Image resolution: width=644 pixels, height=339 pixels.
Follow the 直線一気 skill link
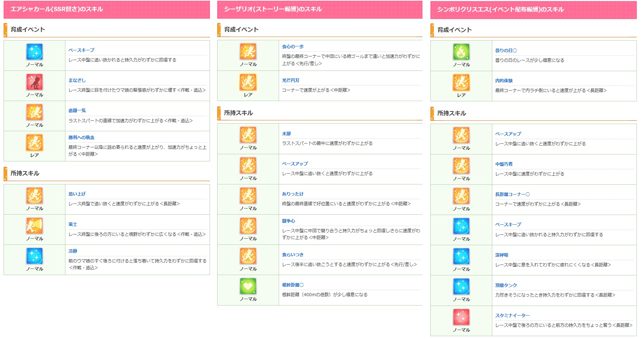[77, 111]
